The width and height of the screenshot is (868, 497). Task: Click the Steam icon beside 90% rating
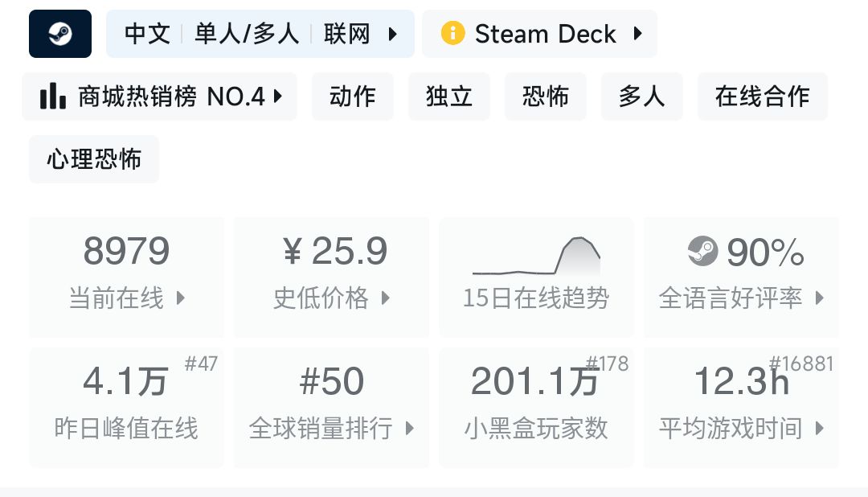703,253
